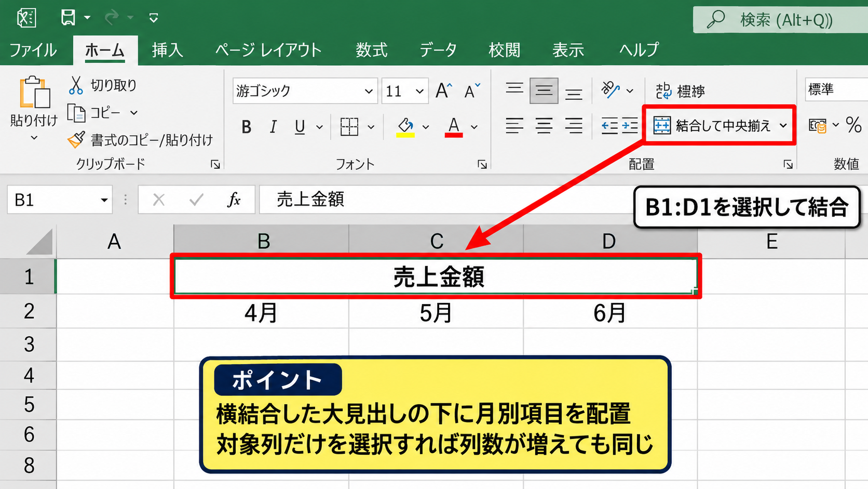Click the Paste (貼り付け) clipboard icon

(x=34, y=93)
